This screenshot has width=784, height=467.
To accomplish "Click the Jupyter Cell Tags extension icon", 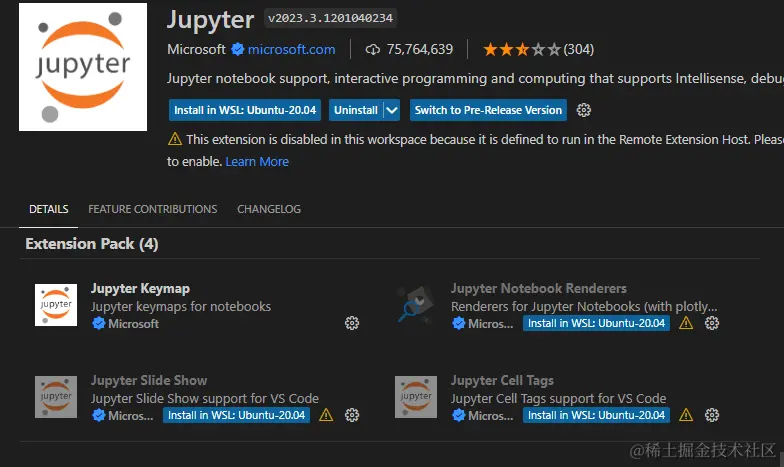I will tap(416, 397).
